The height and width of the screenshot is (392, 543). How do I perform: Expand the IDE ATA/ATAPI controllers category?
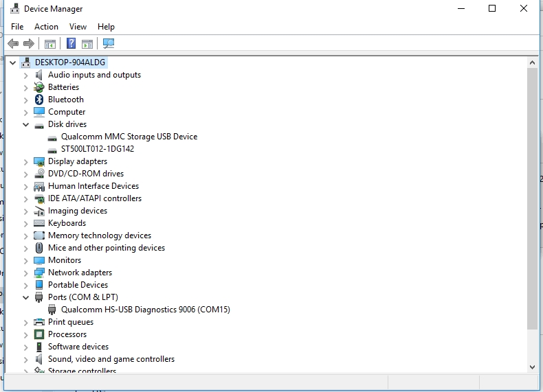tap(25, 199)
